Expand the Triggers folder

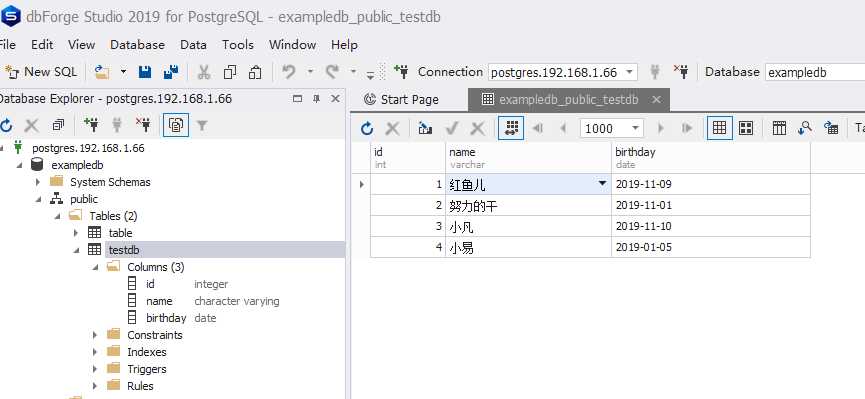(x=95, y=369)
